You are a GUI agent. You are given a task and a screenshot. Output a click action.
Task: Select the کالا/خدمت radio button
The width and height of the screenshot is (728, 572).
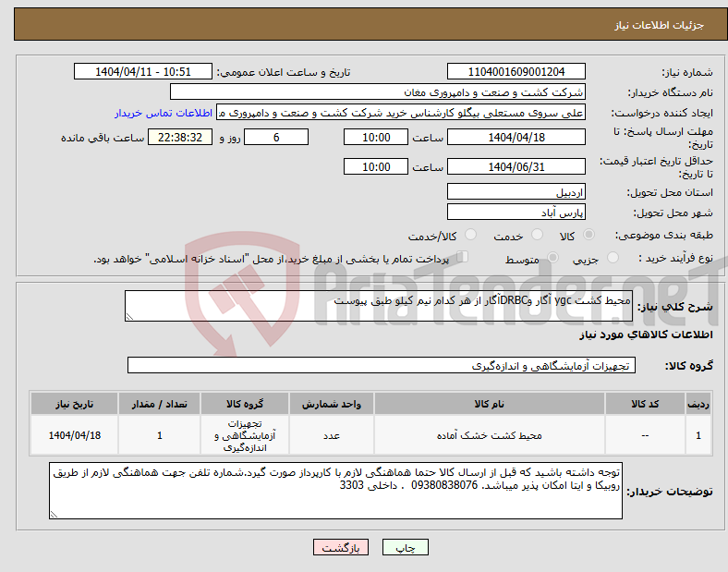point(470,235)
